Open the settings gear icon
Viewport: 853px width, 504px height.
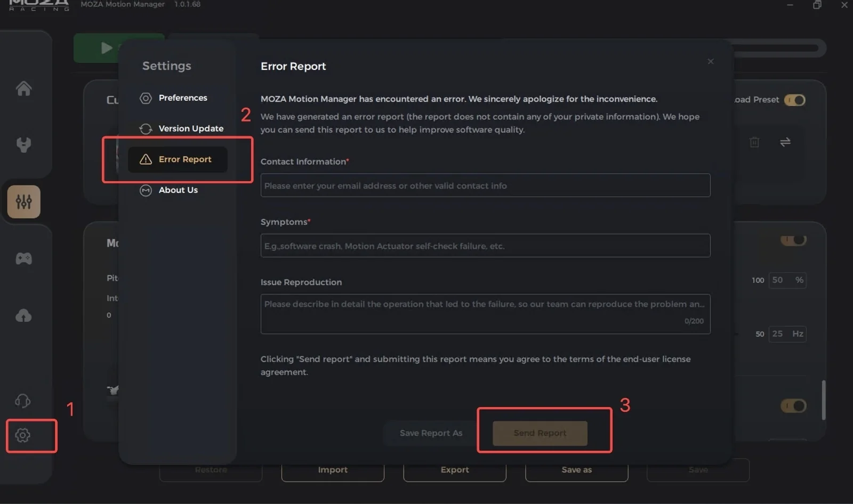coord(22,435)
